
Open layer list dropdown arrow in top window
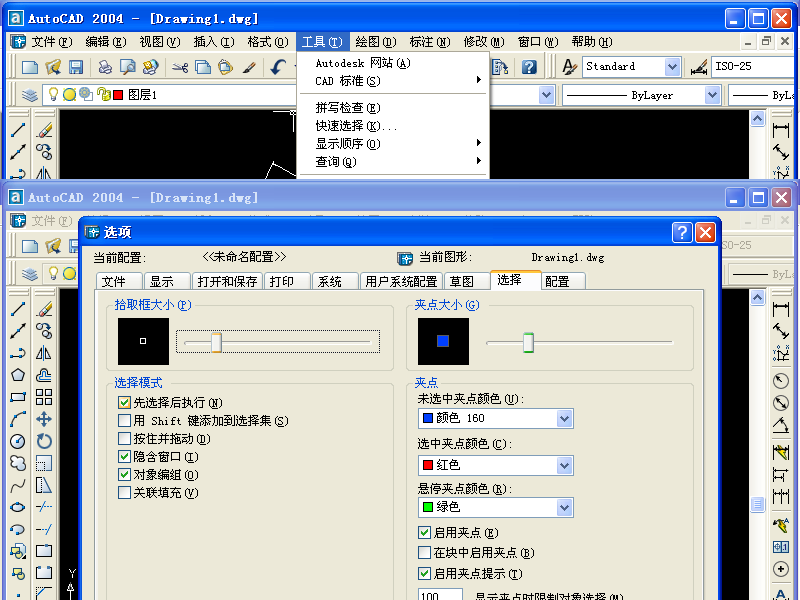[x=546, y=95]
